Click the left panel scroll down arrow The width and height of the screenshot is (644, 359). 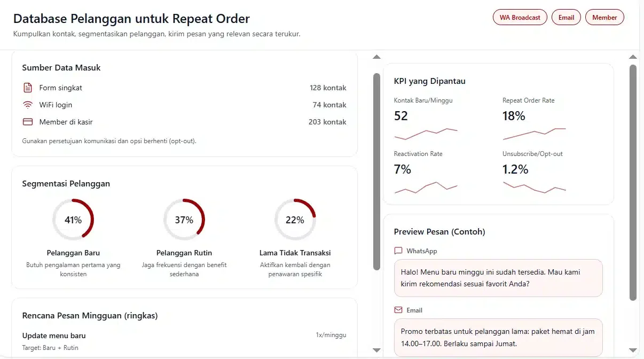pos(376,350)
